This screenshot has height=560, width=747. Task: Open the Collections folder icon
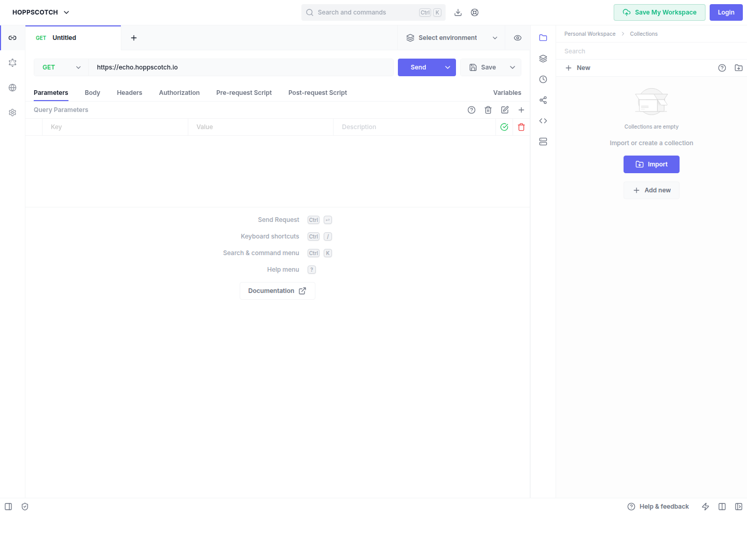point(543,38)
